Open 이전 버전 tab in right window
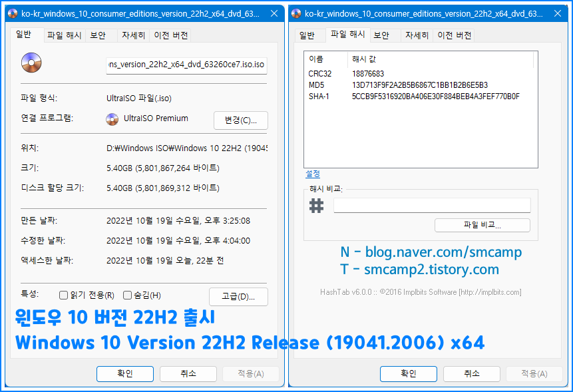 click(x=455, y=35)
